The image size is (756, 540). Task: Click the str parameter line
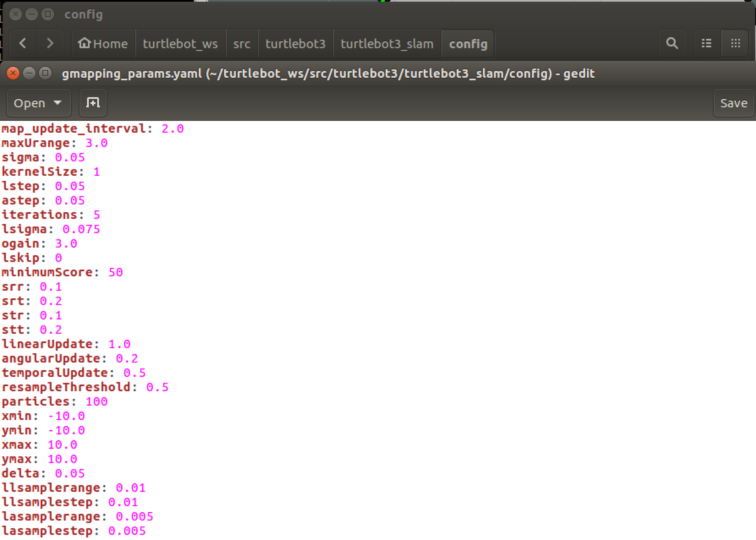[x=32, y=315]
